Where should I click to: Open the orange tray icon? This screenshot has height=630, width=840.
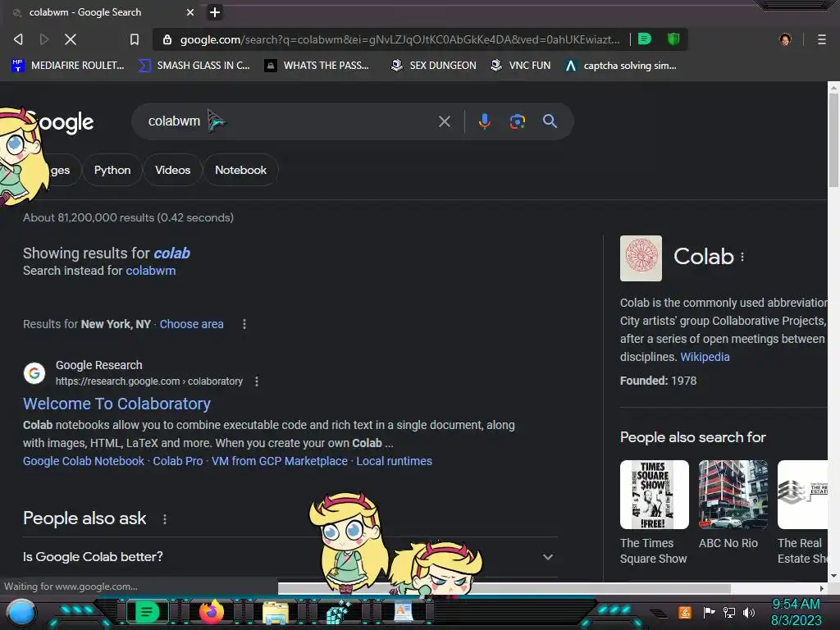tap(685, 612)
